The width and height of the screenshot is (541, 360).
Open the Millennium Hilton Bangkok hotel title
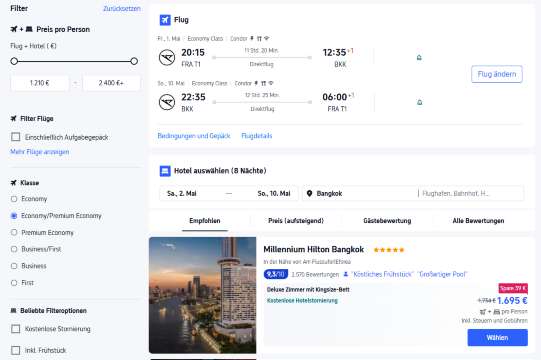pyautogui.click(x=314, y=250)
